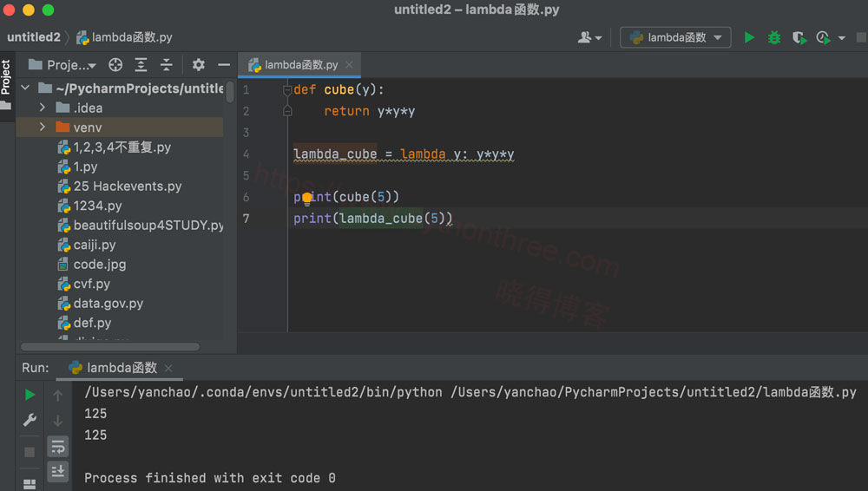Run with coverage using the shield icon

click(799, 37)
